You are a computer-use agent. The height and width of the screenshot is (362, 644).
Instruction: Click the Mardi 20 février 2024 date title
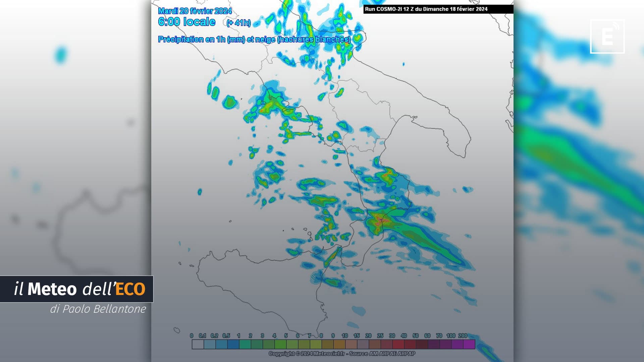click(x=195, y=11)
